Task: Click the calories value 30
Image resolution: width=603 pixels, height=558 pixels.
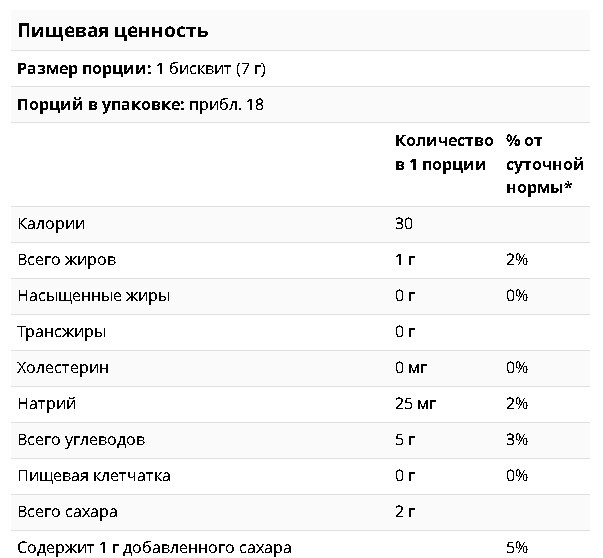Action: [x=404, y=224]
